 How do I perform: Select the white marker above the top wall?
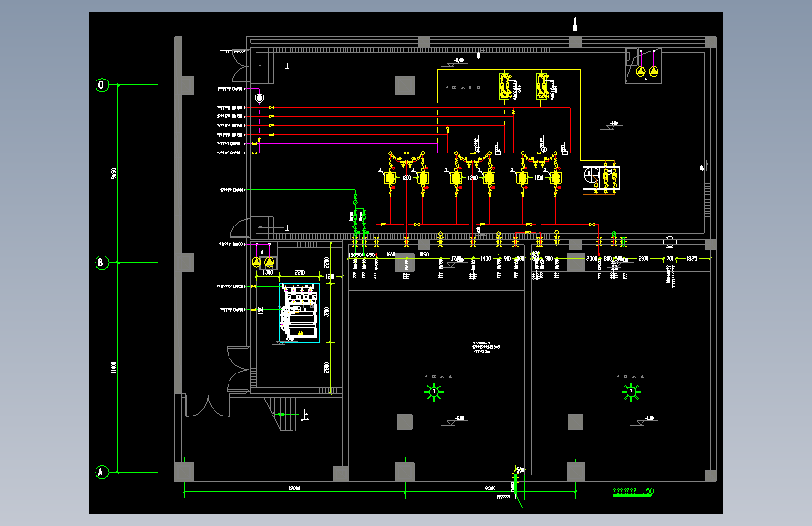coord(575,23)
